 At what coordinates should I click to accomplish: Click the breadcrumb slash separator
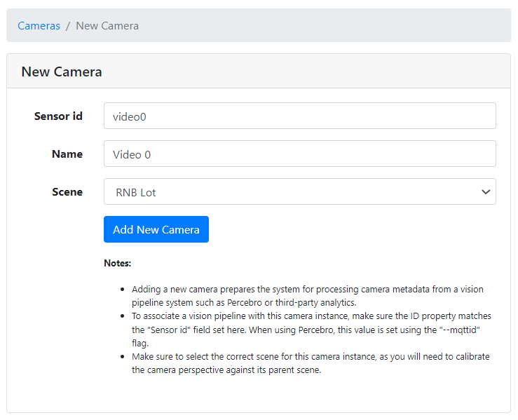click(x=68, y=26)
